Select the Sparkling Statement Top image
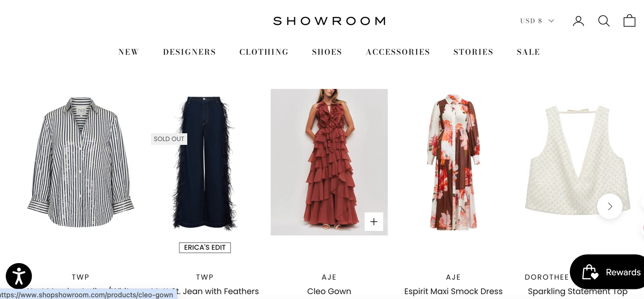 pos(578,160)
